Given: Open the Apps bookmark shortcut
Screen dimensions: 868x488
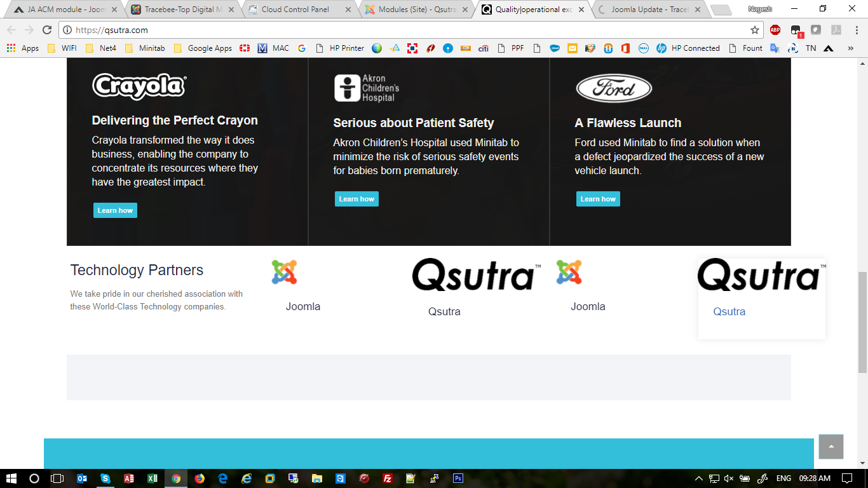Looking at the screenshot, I should [23, 48].
